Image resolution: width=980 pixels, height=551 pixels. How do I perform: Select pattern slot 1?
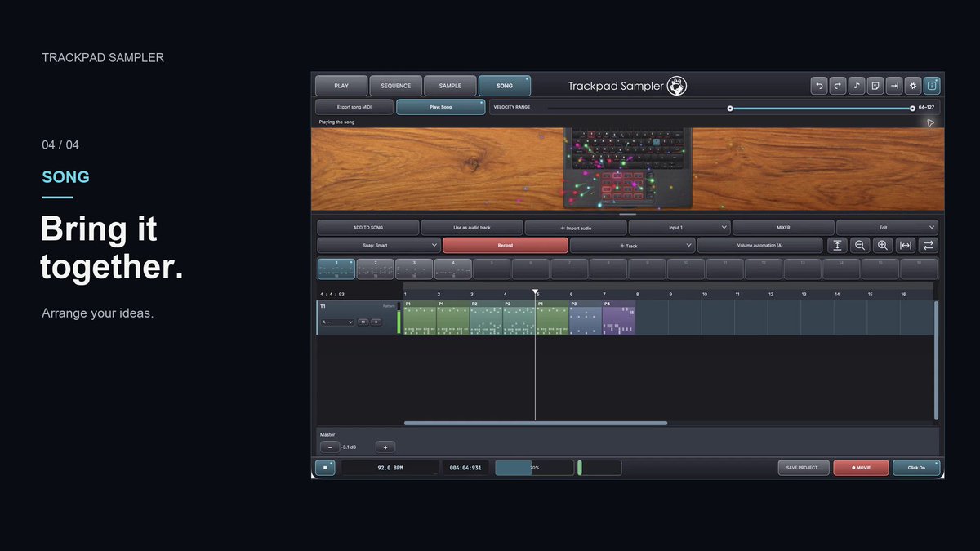tap(336, 269)
